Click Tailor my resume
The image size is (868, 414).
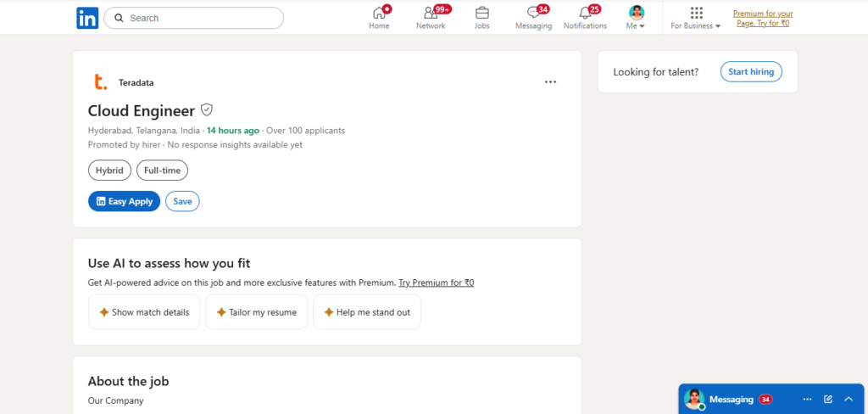pos(256,312)
